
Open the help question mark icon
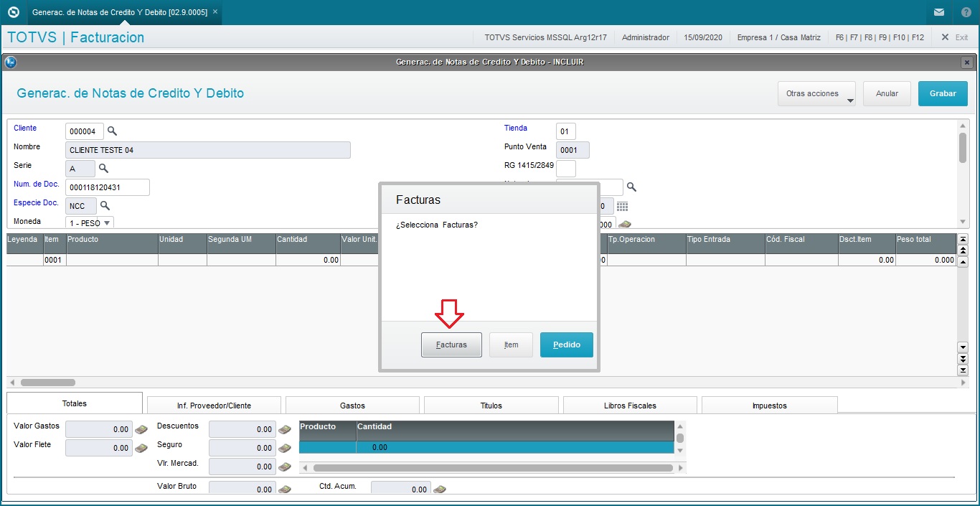966,12
